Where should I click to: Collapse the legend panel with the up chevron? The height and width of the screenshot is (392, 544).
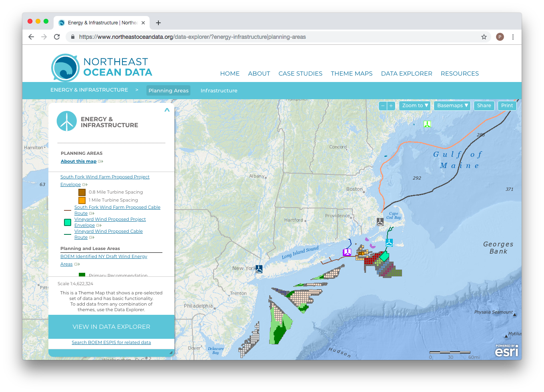tap(167, 110)
